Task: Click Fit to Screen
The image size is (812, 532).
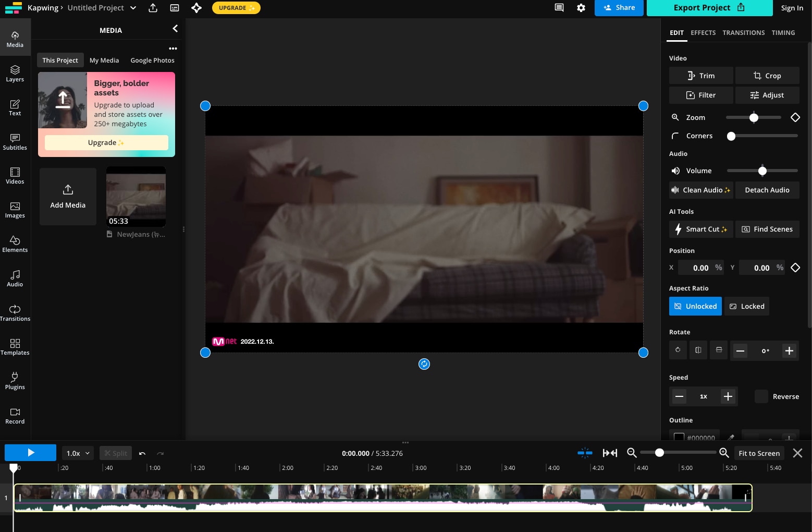Action: pyautogui.click(x=759, y=453)
